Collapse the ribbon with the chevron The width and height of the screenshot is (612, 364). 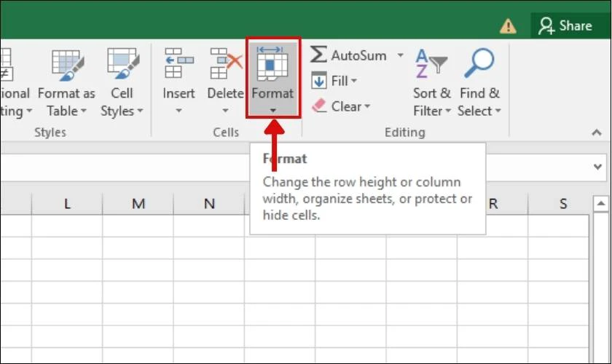click(x=597, y=132)
